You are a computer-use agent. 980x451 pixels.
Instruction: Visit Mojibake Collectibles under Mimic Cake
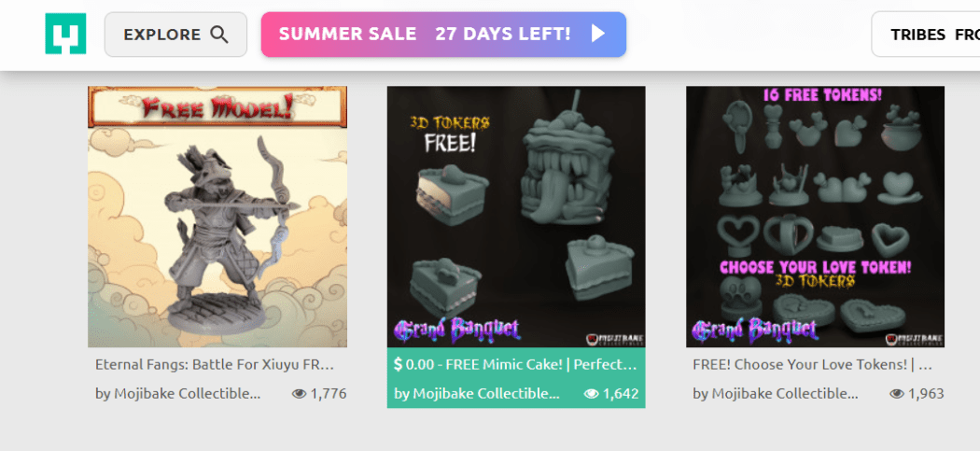point(477,393)
